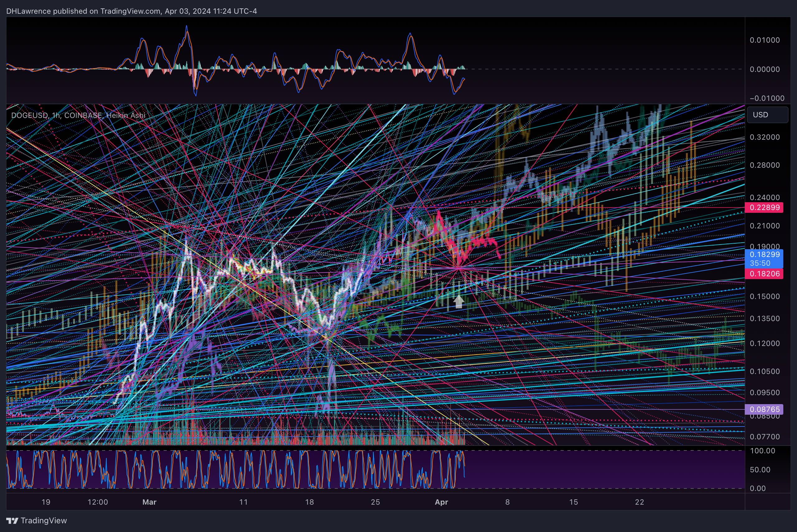Viewport: 797px width, 532px height.
Task: Click the 8 date label on time axis
Action: [x=508, y=502]
